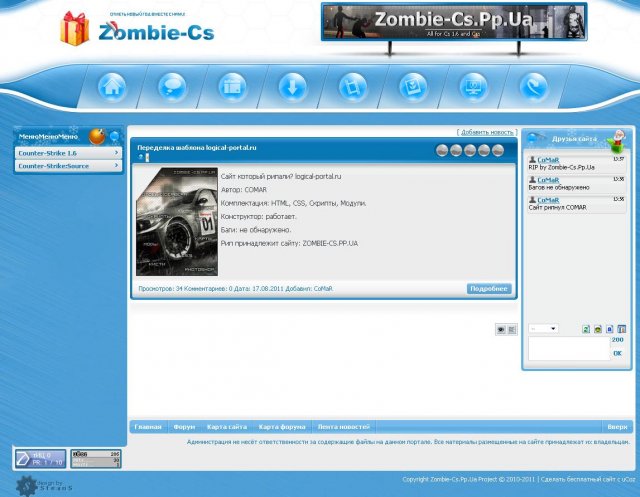Click the TIC PR counter badge

tap(40, 459)
